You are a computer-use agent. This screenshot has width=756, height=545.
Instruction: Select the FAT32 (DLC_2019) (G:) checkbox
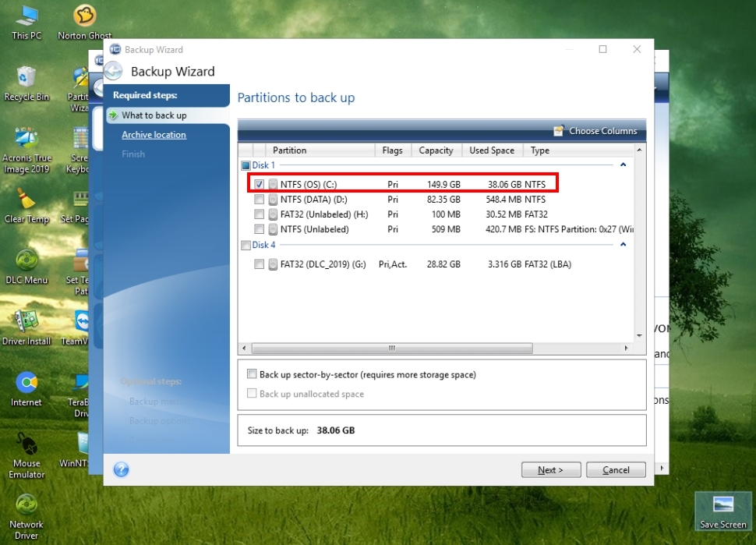click(259, 264)
